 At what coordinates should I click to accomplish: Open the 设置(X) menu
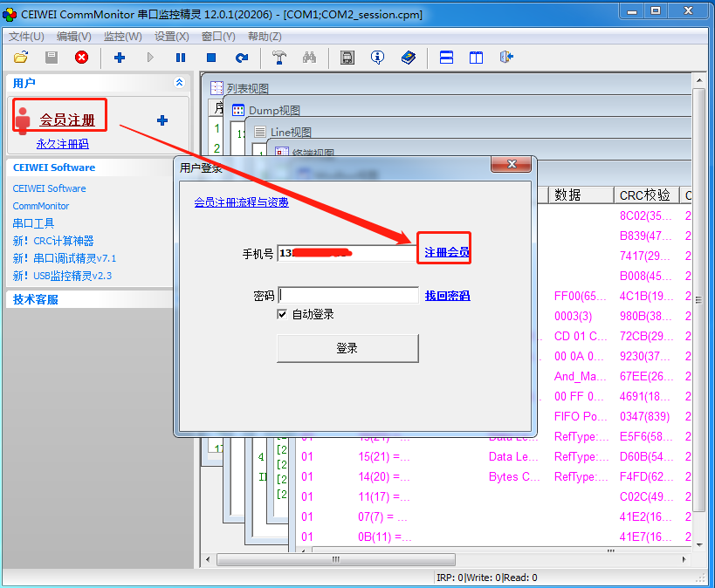[x=171, y=37]
